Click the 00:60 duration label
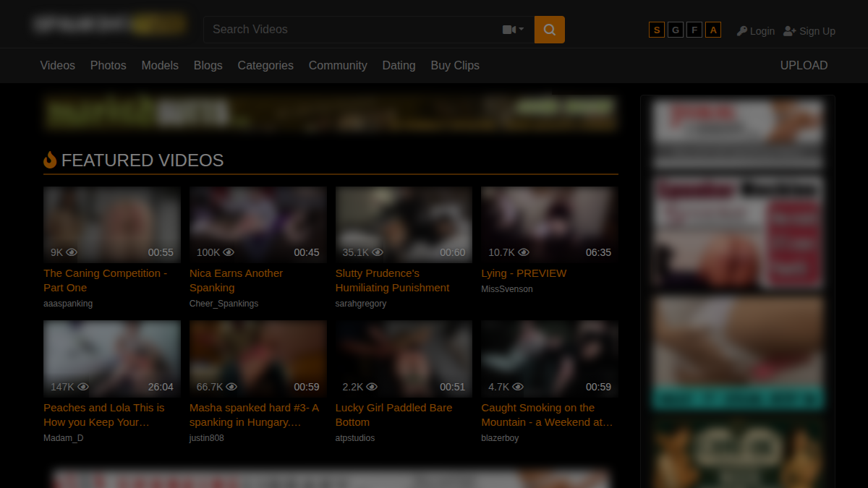868x488 pixels. tap(453, 252)
